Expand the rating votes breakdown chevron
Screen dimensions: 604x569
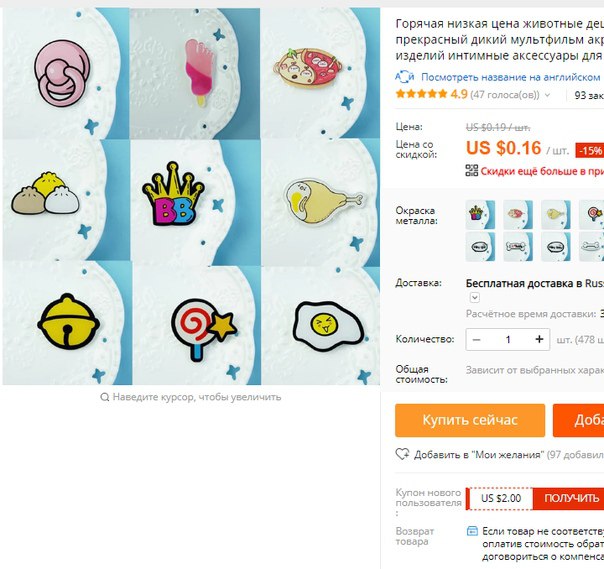tap(547, 95)
